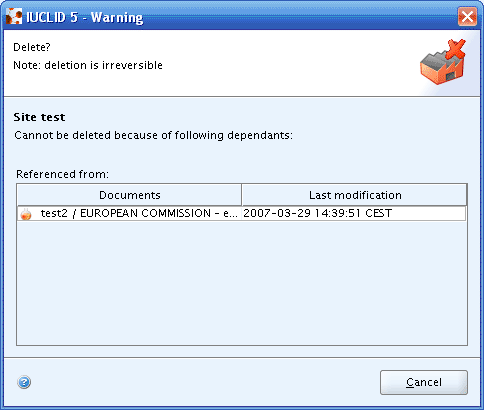Screen dimensions: 484x410
Task: Close the Warning dialog with the X button
Action: [x=467, y=16]
